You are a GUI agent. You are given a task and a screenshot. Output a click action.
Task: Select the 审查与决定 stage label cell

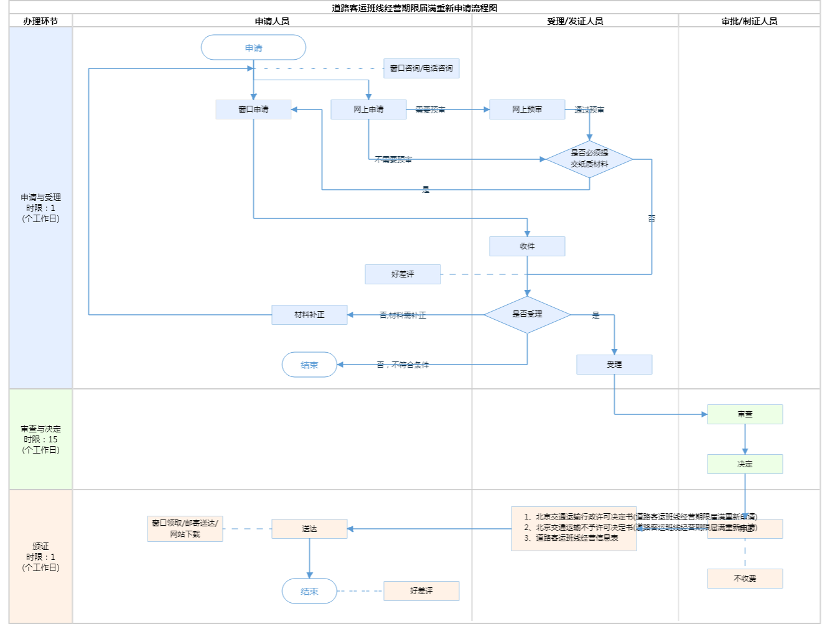tap(41, 439)
